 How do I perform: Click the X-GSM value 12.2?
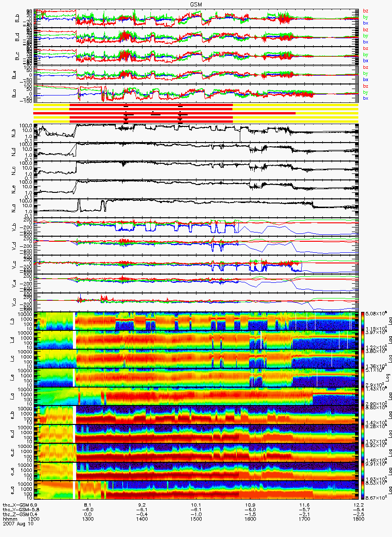(x=358, y=505)
